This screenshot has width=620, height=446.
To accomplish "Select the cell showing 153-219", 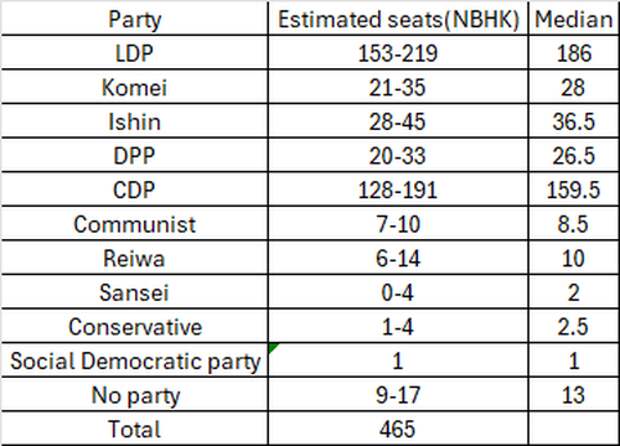I will [x=398, y=53].
